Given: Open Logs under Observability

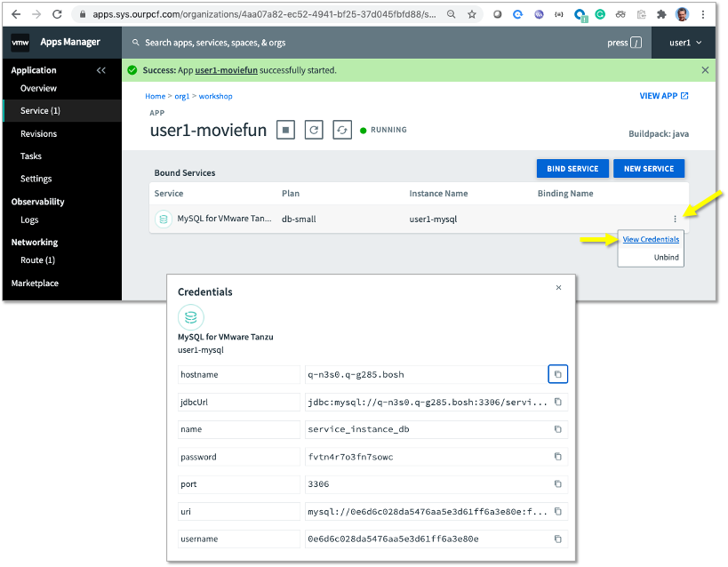Looking at the screenshot, I should point(29,220).
